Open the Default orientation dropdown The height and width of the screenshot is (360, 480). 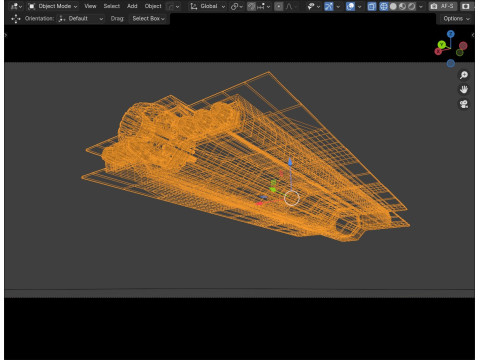(80, 19)
